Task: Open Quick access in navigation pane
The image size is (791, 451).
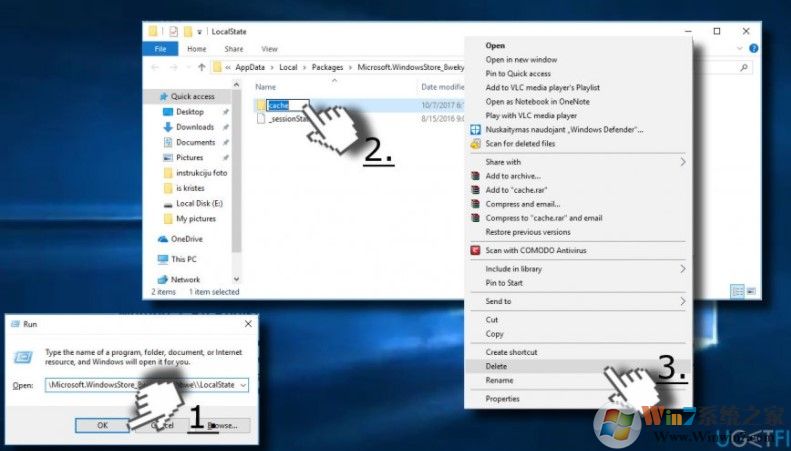Action: 192,96
